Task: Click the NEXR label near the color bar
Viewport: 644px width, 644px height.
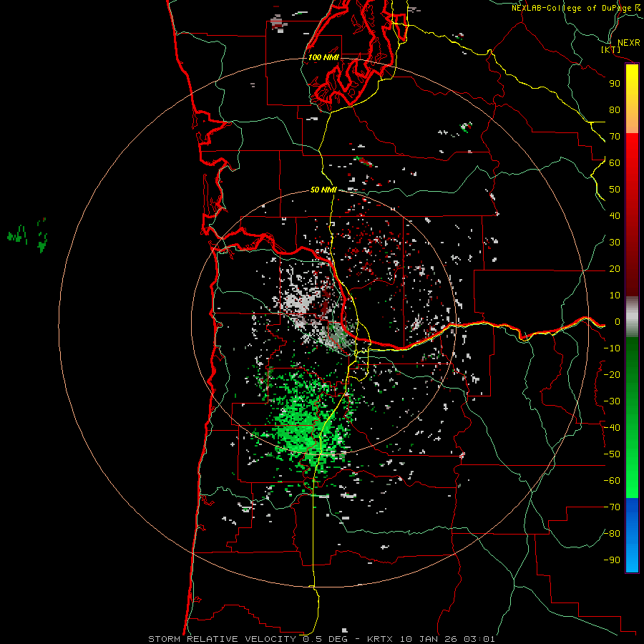Action: pyautogui.click(x=629, y=43)
